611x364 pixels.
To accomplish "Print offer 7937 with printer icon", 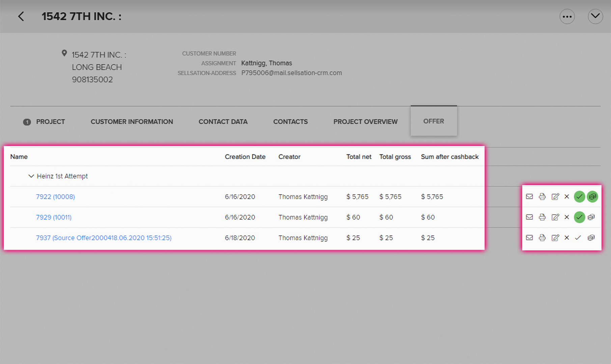I will 542,238.
